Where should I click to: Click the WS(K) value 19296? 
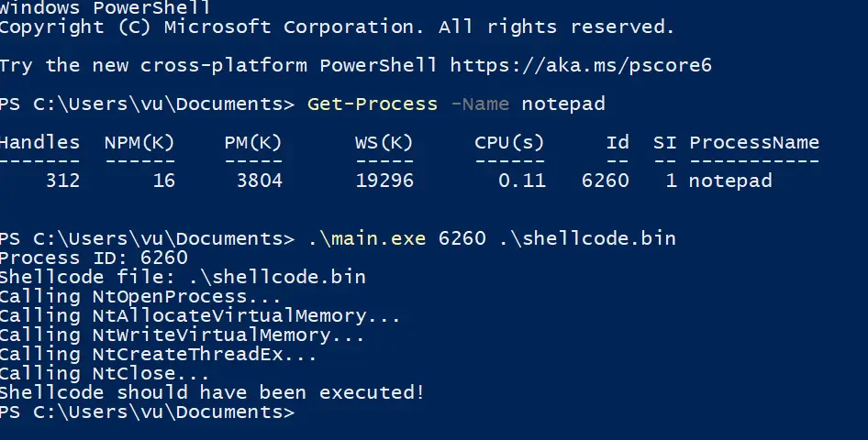click(384, 181)
